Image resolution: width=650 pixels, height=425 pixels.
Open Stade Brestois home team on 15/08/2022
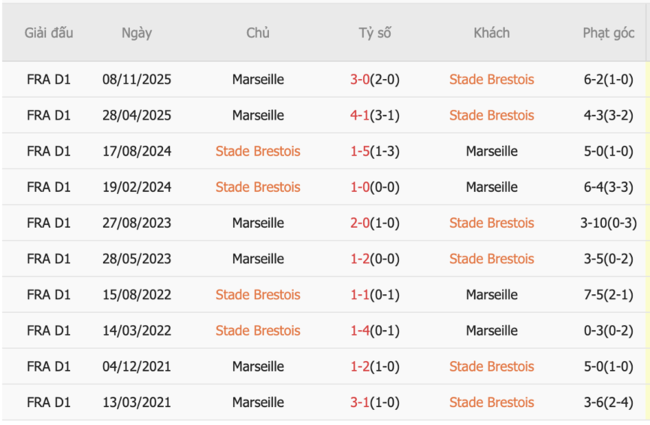(x=257, y=295)
